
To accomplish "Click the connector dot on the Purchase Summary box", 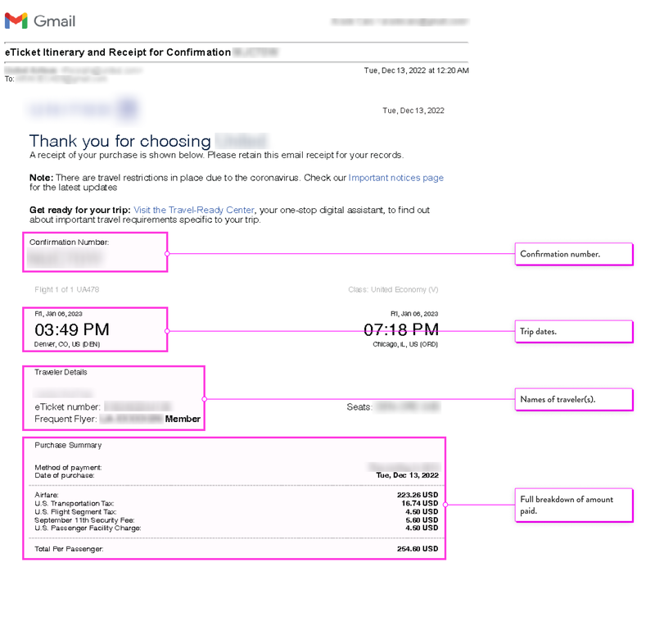I will tap(445, 505).
